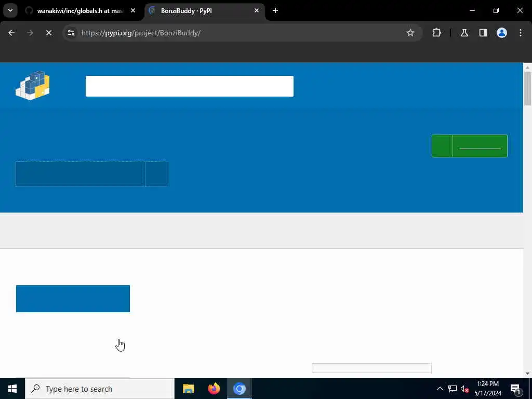Open File Explorer from taskbar
The width and height of the screenshot is (532, 399).
[x=188, y=389]
